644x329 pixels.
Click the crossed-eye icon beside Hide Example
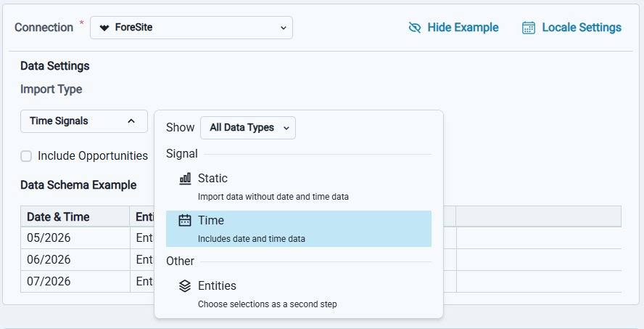(x=415, y=28)
